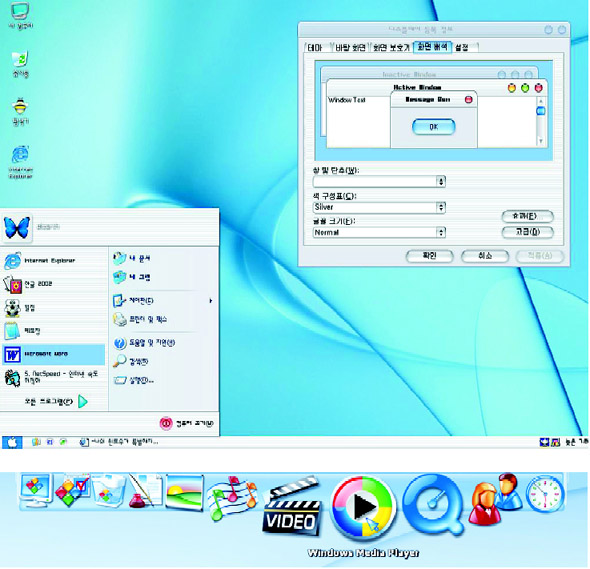Click the first quick launch icon in taskbar
This screenshot has height=569, width=590.
pyautogui.click(x=36, y=442)
